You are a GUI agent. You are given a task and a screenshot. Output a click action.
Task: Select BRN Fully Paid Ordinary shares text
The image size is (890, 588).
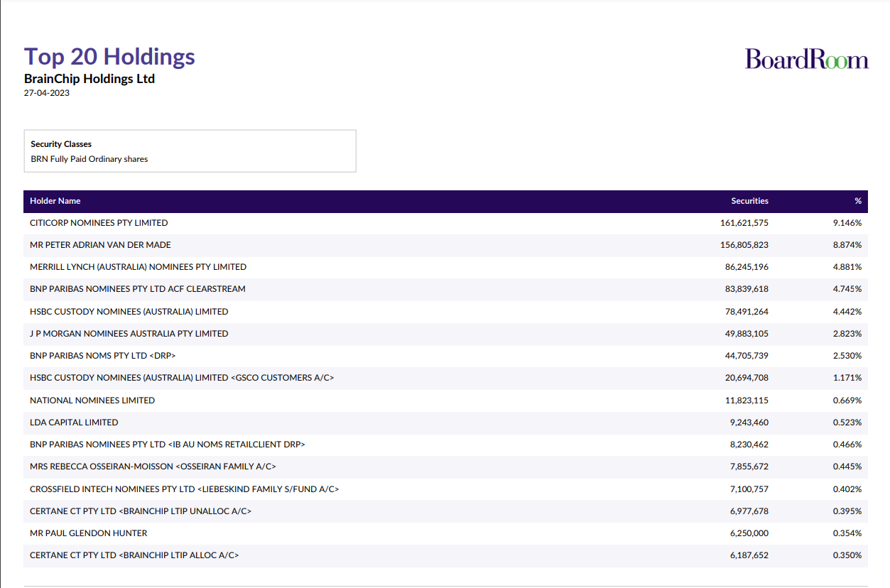89,159
